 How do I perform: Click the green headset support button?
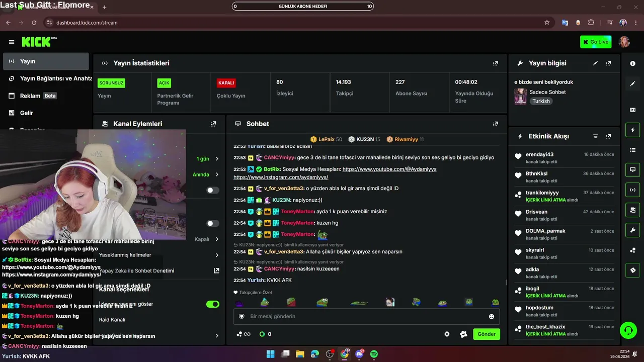coord(628,330)
